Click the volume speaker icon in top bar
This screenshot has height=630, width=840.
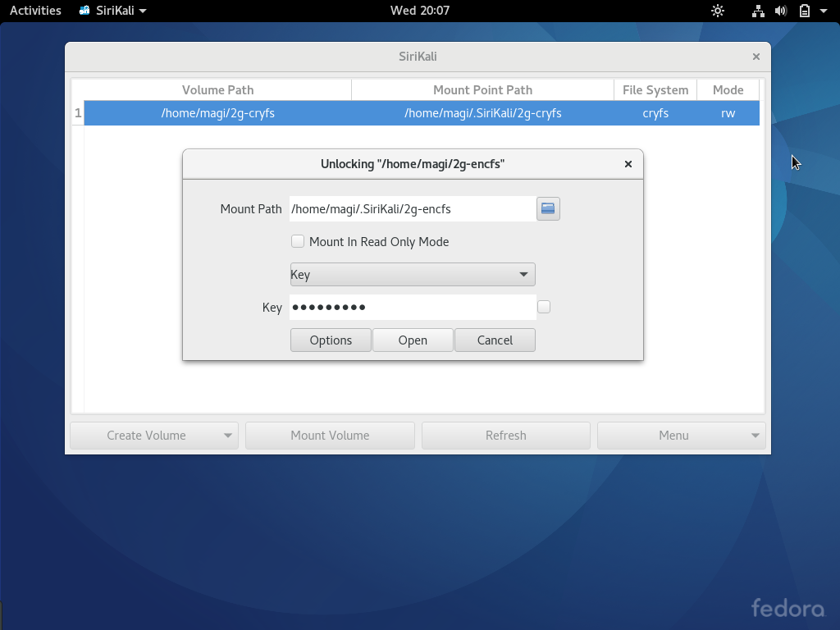[x=781, y=11]
